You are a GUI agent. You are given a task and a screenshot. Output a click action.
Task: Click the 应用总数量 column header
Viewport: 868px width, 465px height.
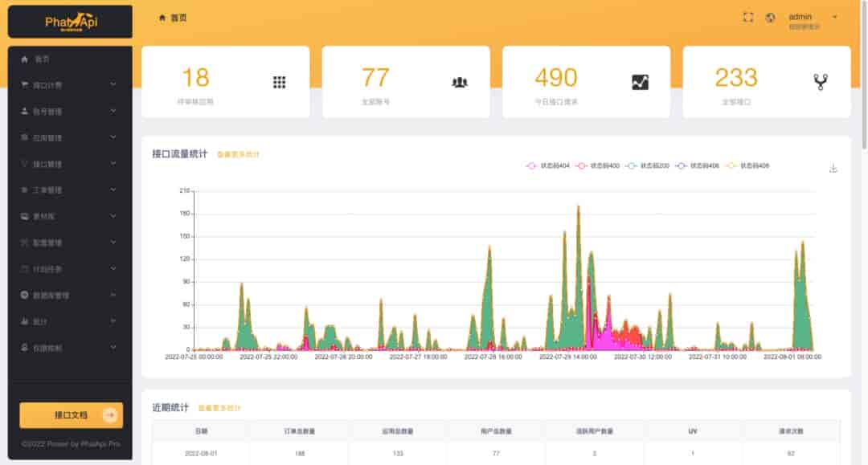coord(398,430)
